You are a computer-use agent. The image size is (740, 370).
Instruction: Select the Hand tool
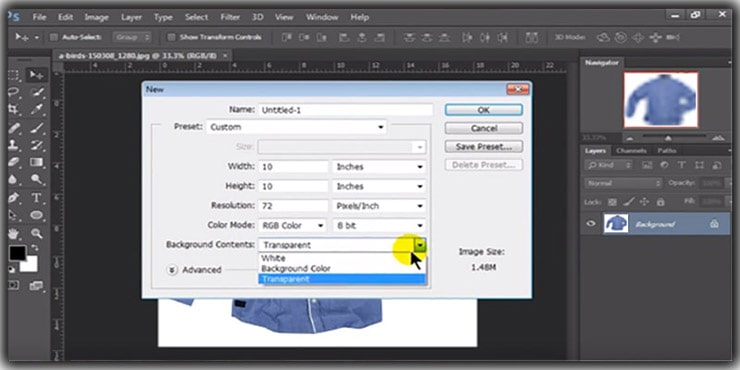click(13, 233)
